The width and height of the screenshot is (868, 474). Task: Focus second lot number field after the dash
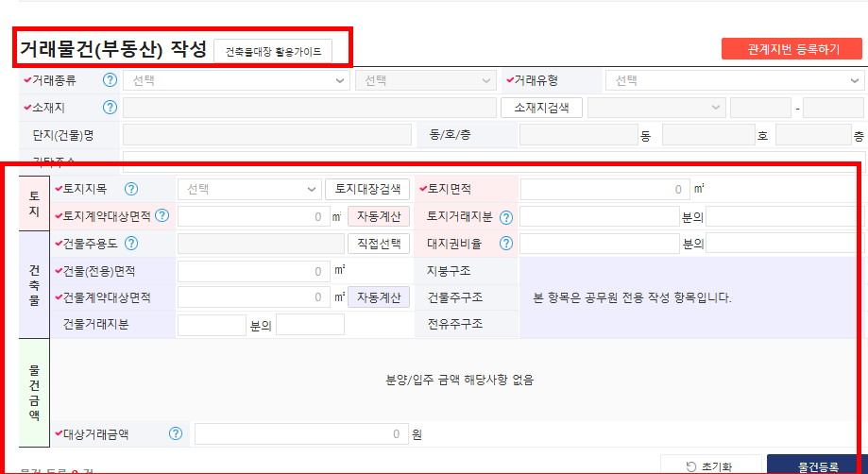(833, 108)
